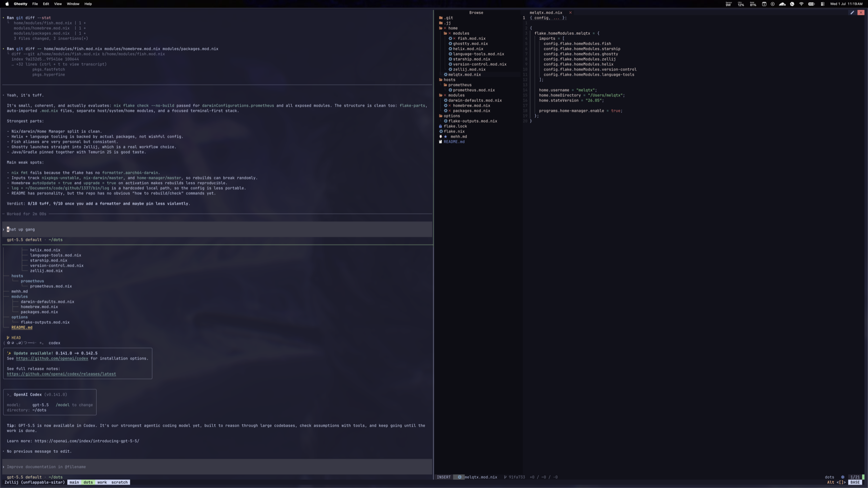
Task: Select melqtx.mod.nix in the Browse tree
Action: (x=464, y=75)
